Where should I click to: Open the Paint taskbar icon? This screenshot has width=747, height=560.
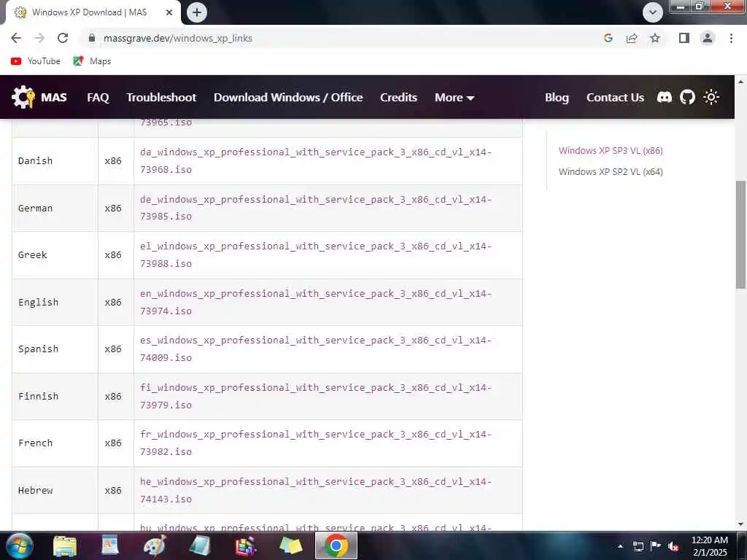pyautogui.click(x=155, y=545)
